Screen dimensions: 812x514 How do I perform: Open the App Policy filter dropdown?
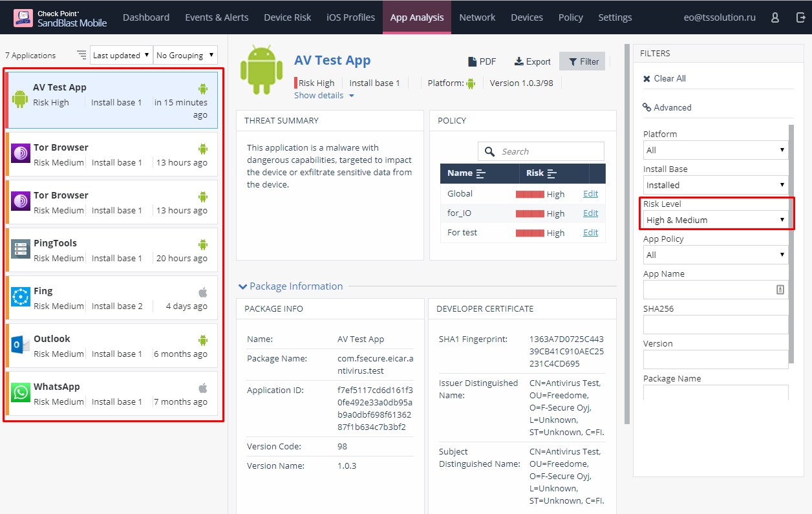(716, 255)
